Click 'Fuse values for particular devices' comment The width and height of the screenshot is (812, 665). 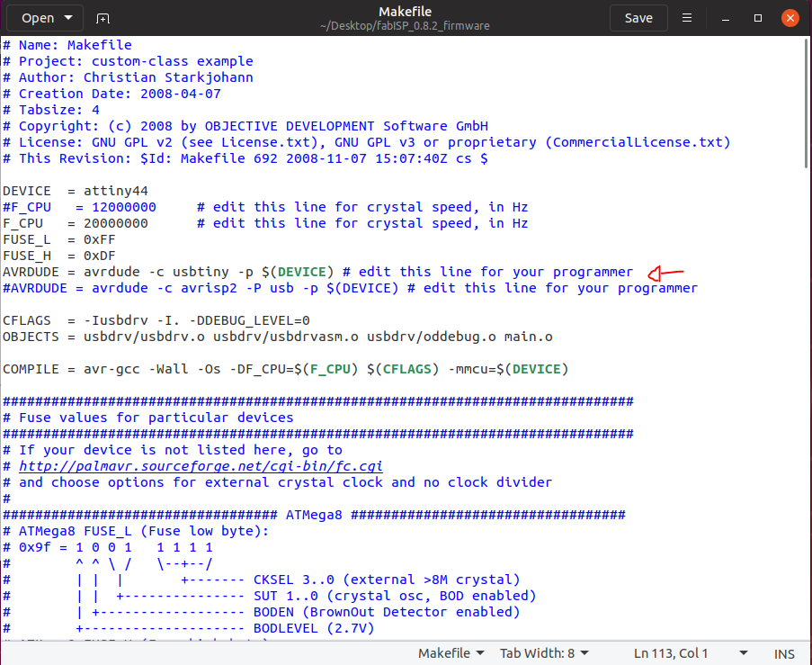148,418
